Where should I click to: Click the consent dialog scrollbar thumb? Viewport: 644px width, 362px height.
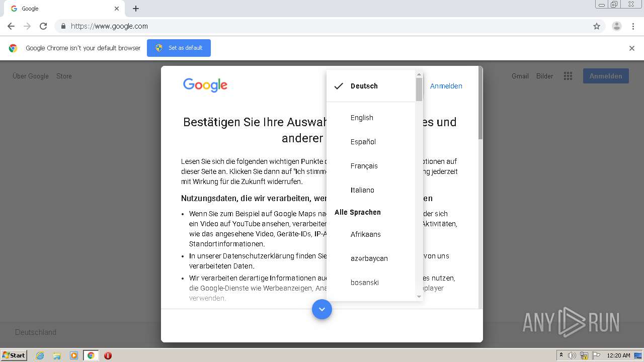click(x=480, y=103)
